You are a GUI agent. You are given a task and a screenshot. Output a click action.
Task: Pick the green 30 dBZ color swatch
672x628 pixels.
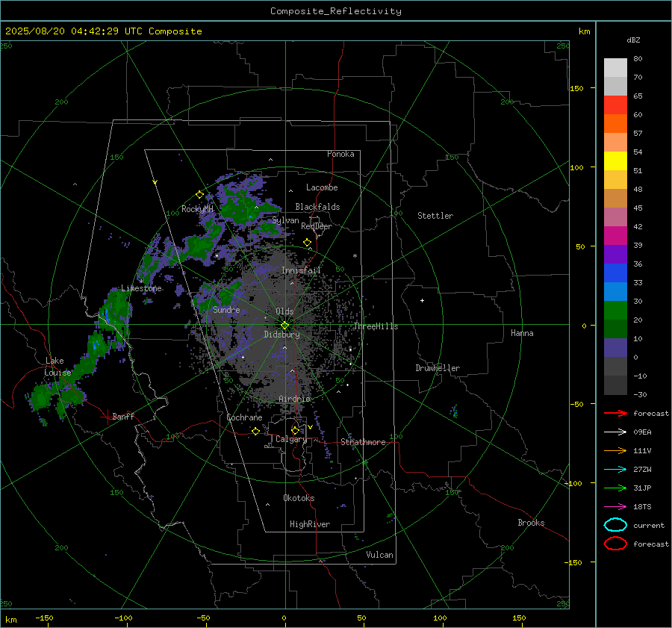[x=615, y=310]
